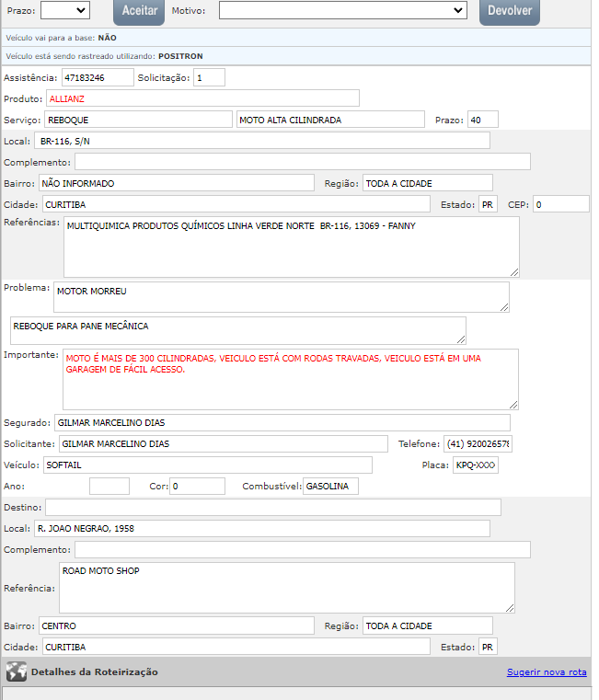
Task: Follow the Sugerir nova rota link
Action: [x=546, y=672]
